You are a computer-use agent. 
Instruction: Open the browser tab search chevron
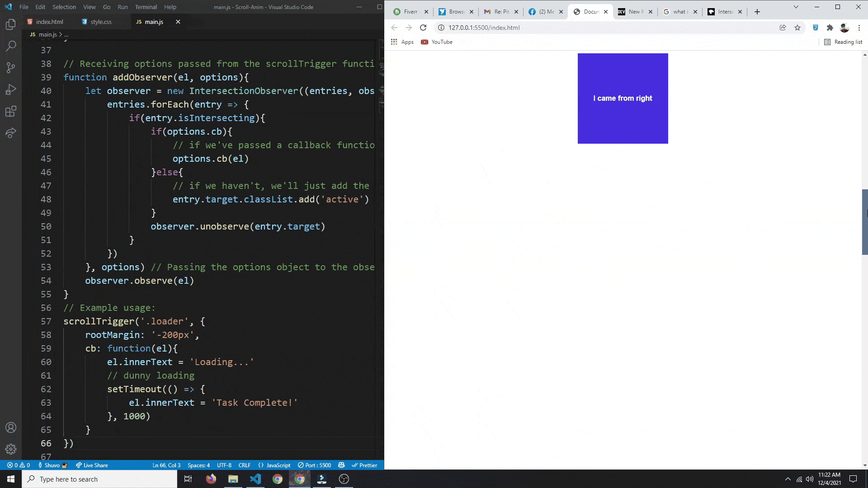[796, 7]
